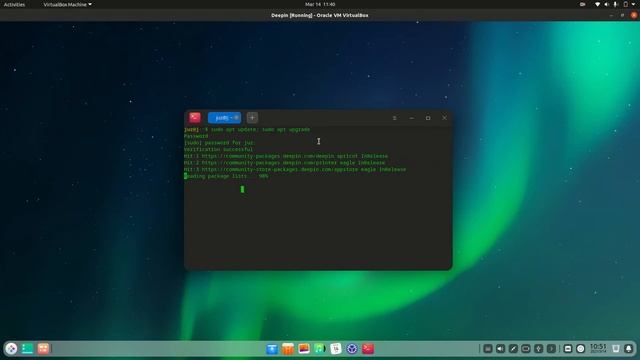Close the Deepin terminal window
Screen dimensions: 640x360
pyautogui.click(x=444, y=118)
